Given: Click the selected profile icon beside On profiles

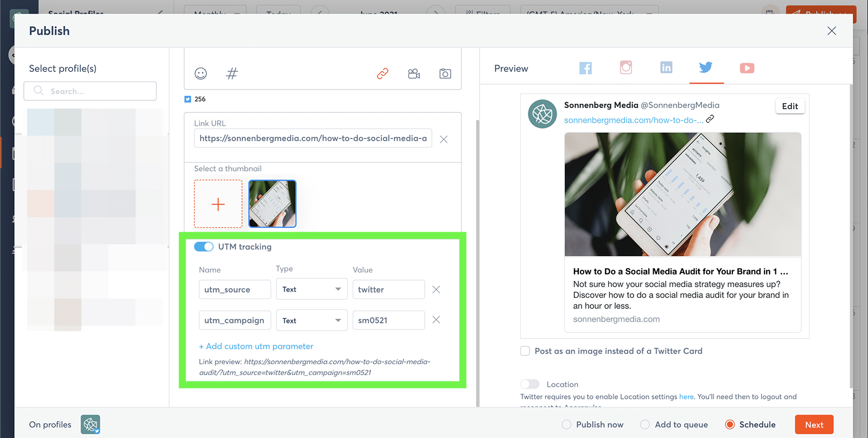Looking at the screenshot, I should [91, 424].
